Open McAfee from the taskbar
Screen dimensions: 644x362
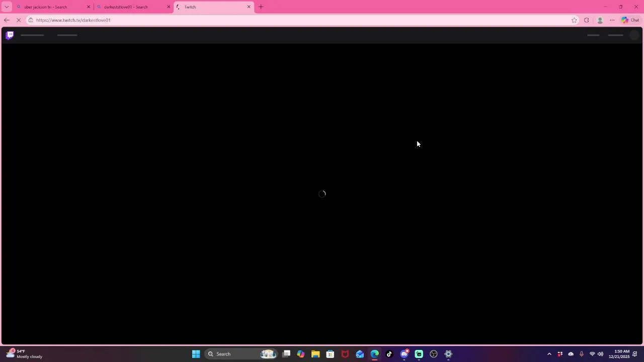[345, 354]
